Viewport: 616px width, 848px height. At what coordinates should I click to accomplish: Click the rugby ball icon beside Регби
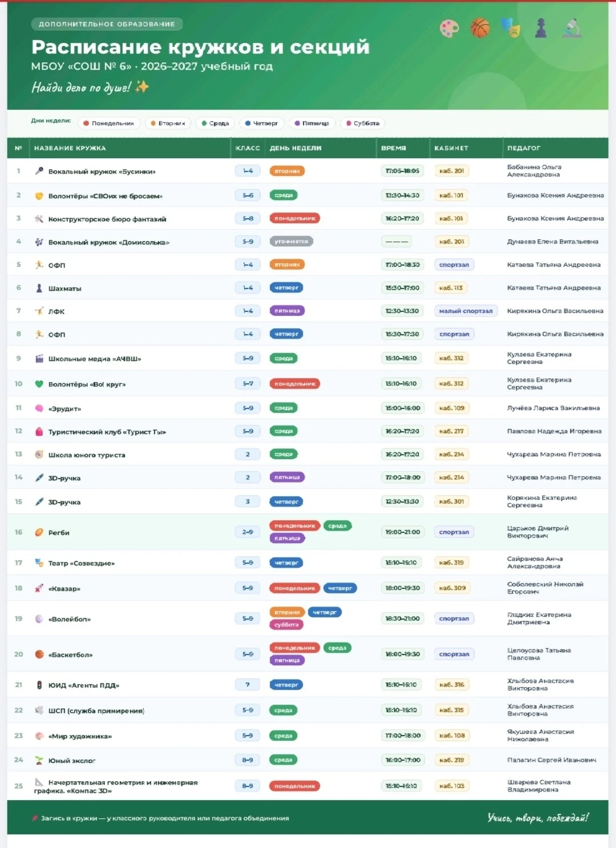click(39, 532)
